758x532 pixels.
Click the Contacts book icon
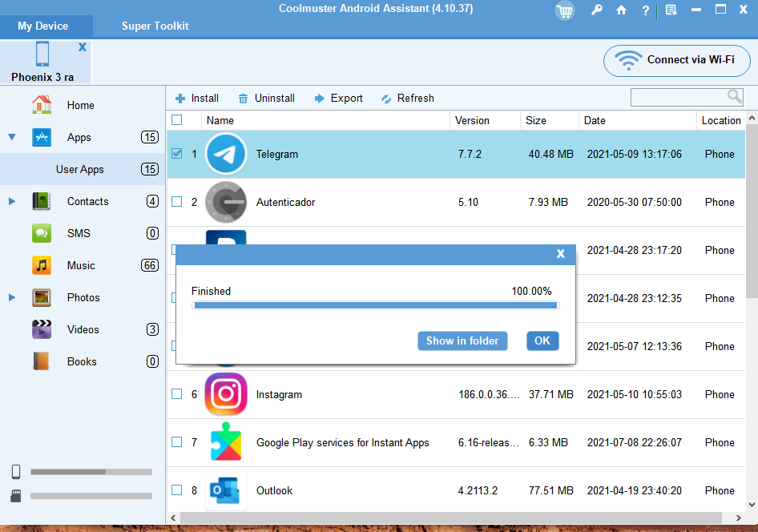(42, 201)
